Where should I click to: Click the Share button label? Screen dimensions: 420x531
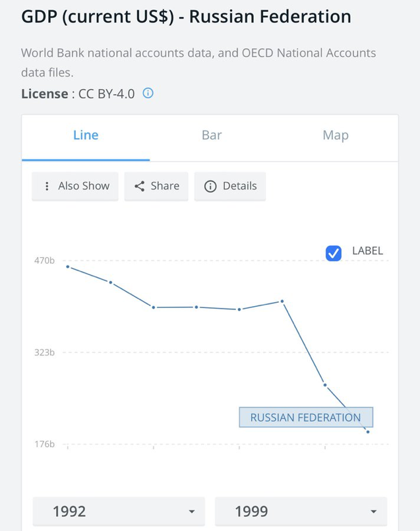click(x=165, y=186)
